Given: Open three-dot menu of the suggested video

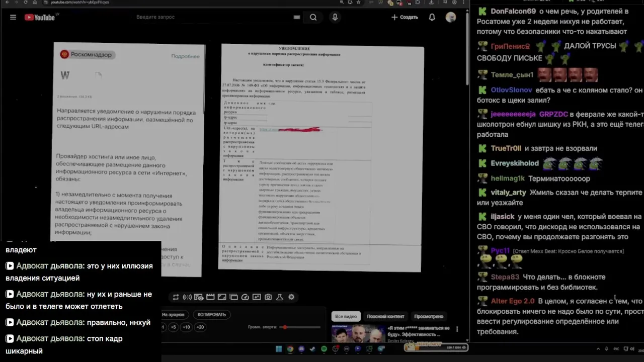Looking at the screenshot, I should click(x=457, y=329).
